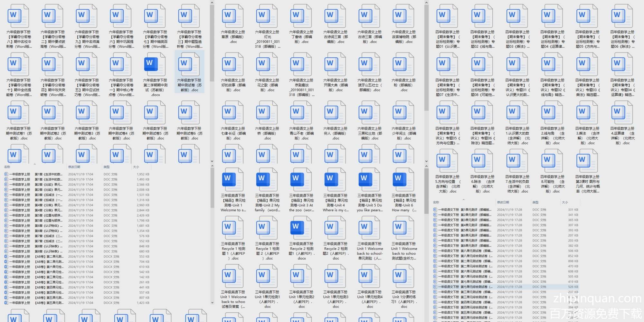
Task: Select the Unit 2 My family test file
Action: coord(267,180)
